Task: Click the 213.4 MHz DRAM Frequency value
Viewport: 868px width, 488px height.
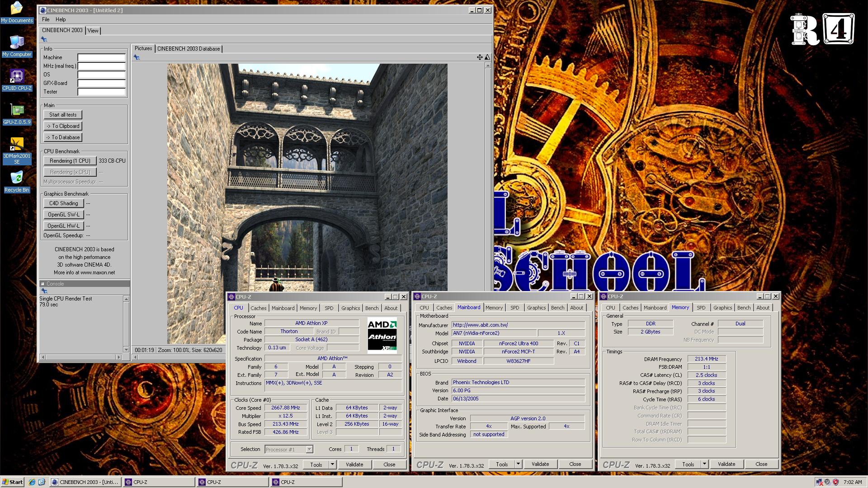Action: (707, 359)
